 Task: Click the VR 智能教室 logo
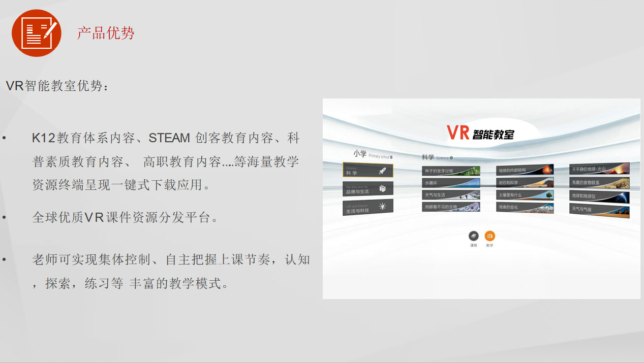[x=480, y=133]
